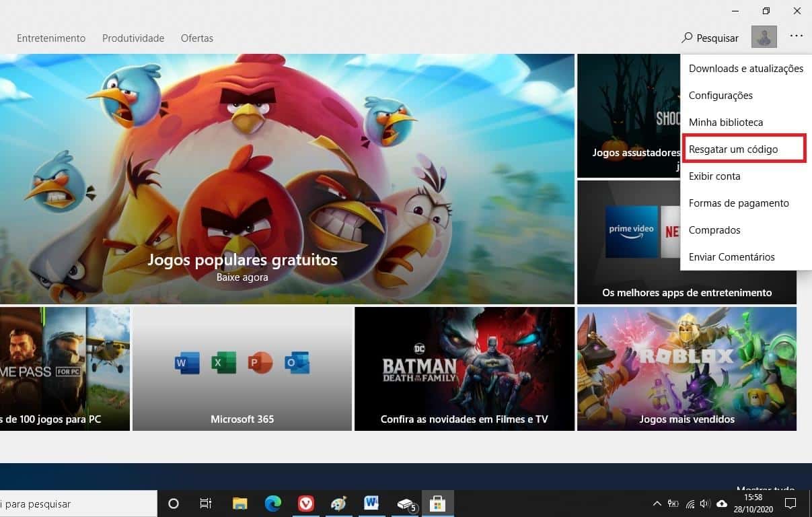This screenshot has height=517, width=812.
Task: Open Formas de pagamento menu item
Action: point(746,203)
